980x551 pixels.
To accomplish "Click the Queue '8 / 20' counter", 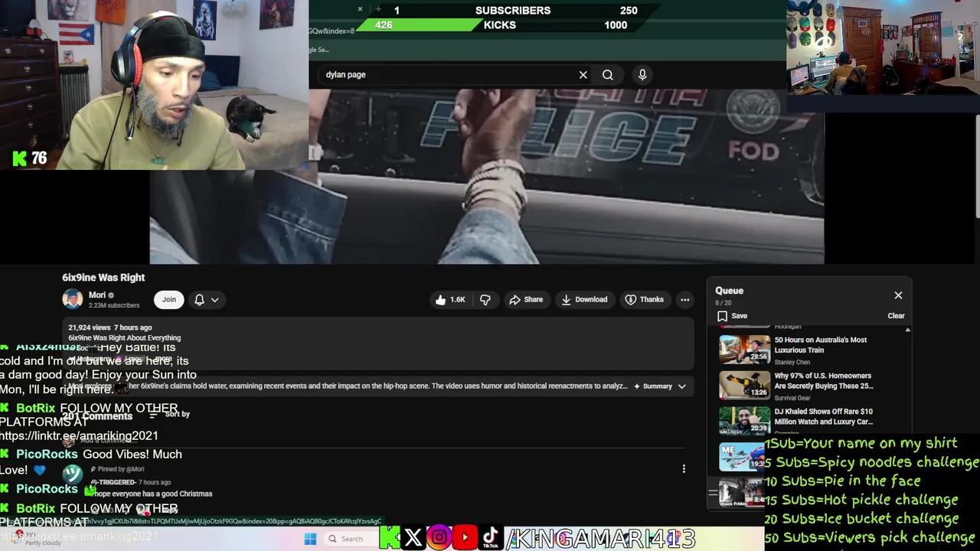I will 723,303.
